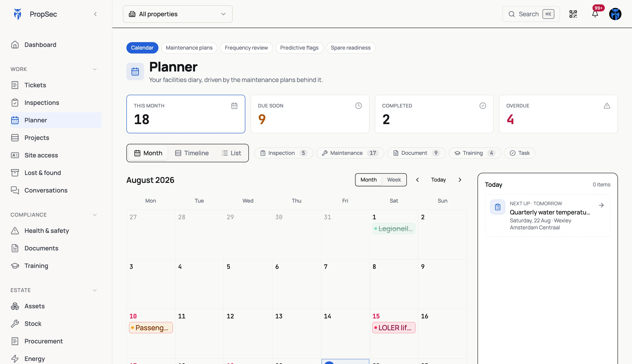632x364 pixels.
Task: Go to next month arrow
Action: [460, 180]
